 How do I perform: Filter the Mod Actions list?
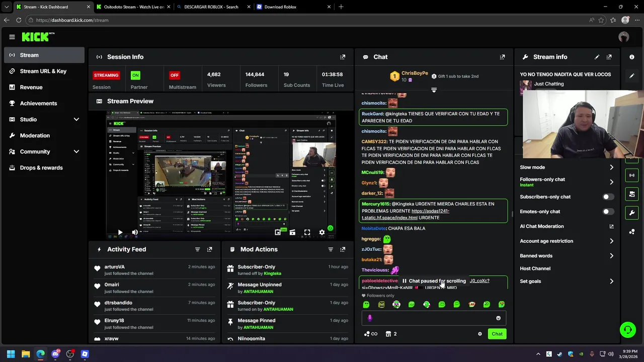pos(331,249)
